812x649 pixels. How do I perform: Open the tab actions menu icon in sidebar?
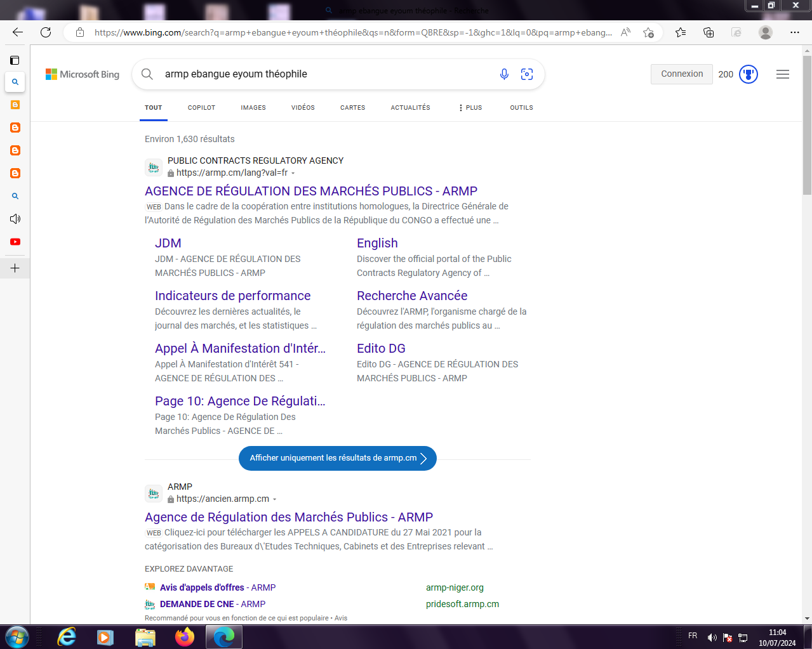pos(15,60)
